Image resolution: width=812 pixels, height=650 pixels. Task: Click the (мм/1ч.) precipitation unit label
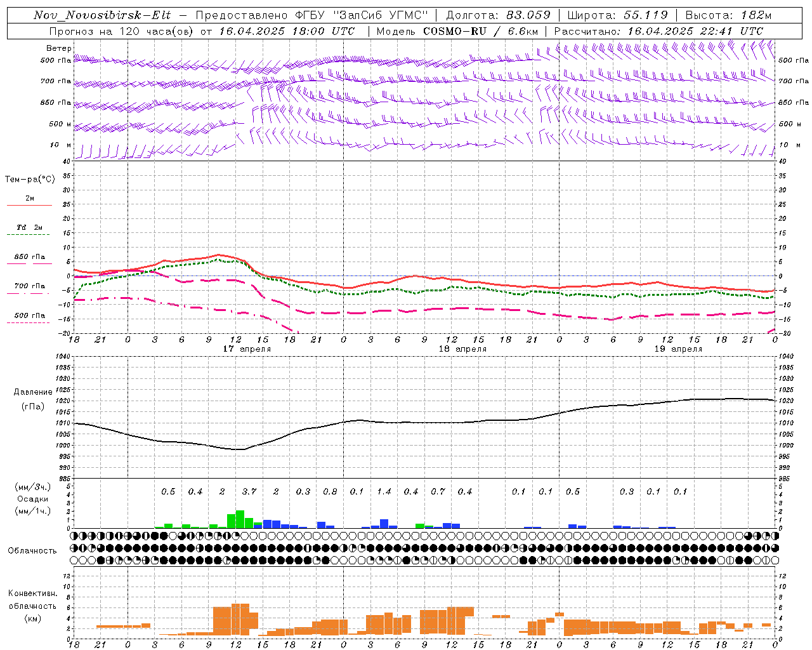click(32, 511)
